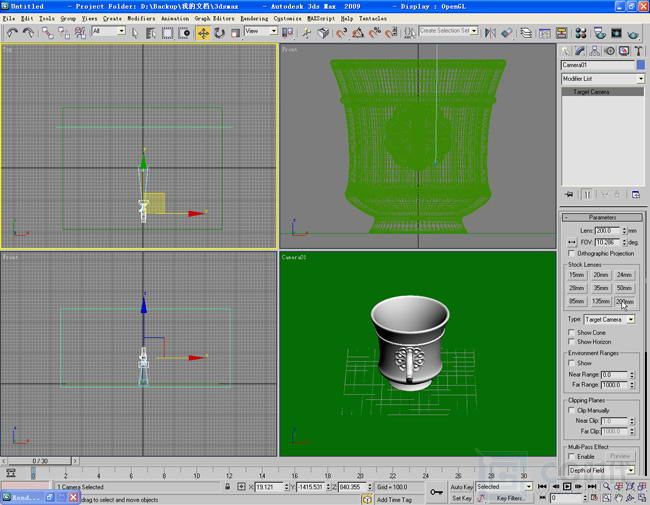
Task: Switch to the Hierarchy command panel
Action: [594, 51]
